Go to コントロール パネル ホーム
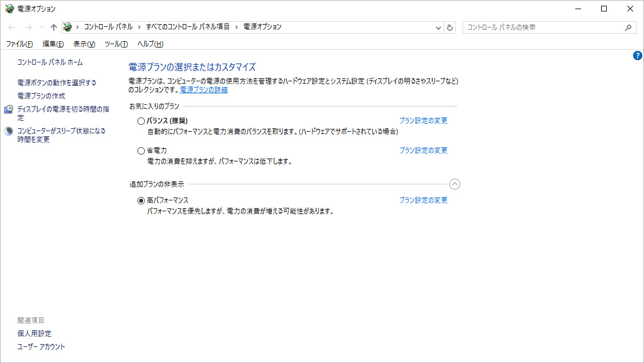This screenshot has height=363, width=644. point(50,62)
